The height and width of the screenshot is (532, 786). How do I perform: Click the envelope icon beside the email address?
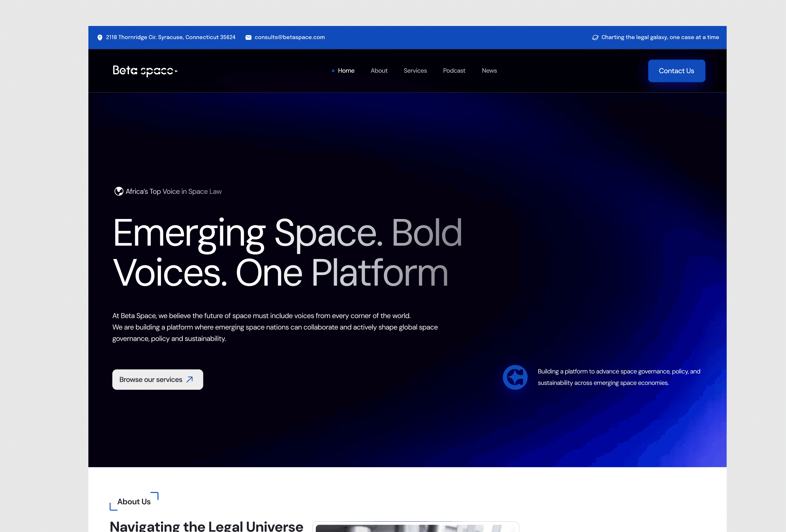coord(248,37)
